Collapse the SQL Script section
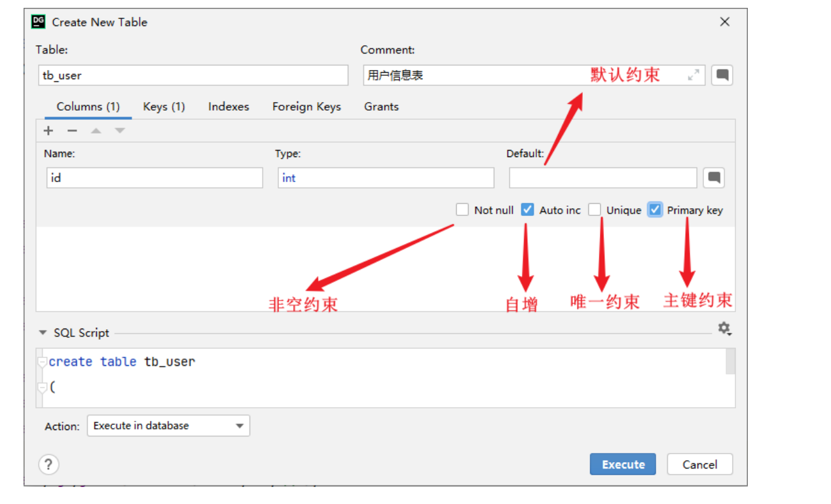The image size is (831, 504). click(43, 333)
